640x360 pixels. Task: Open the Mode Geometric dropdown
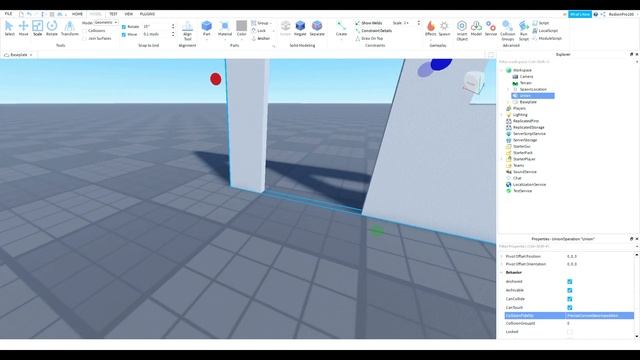106,22
